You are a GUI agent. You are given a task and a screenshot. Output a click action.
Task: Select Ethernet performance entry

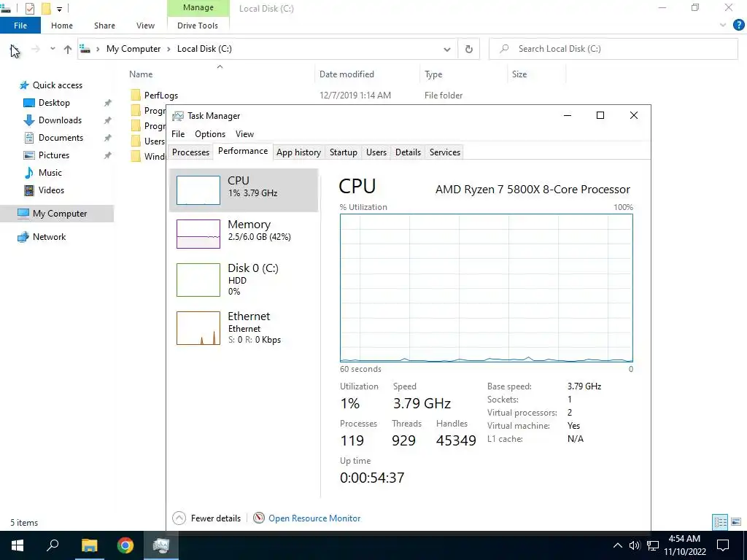(x=244, y=327)
